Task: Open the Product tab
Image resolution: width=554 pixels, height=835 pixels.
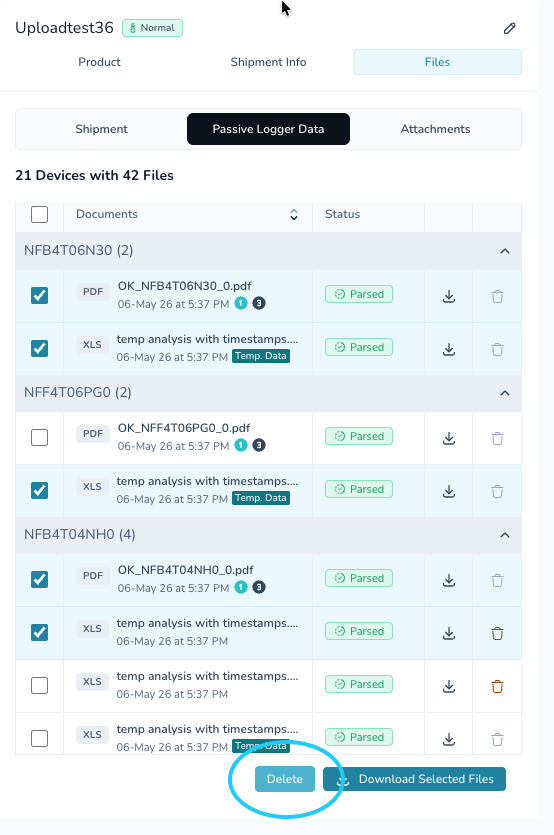Action: 99,62
